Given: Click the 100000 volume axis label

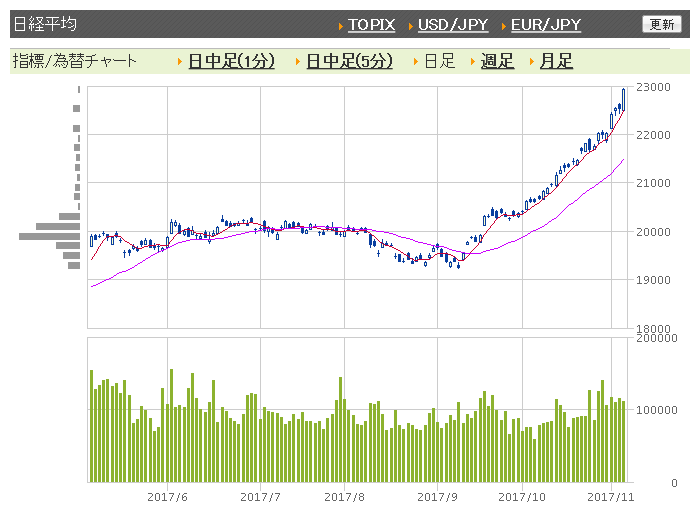Looking at the screenshot, I should click(656, 410).
